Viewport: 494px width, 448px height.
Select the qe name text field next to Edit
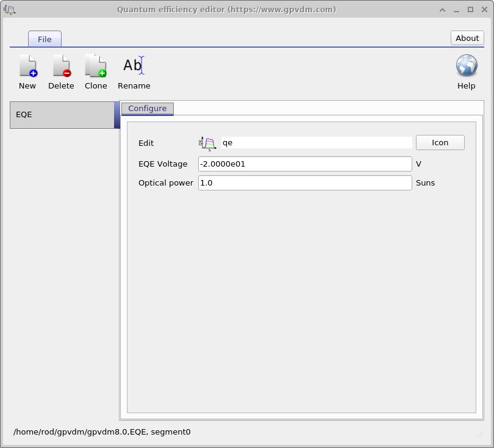pos(317,142)
